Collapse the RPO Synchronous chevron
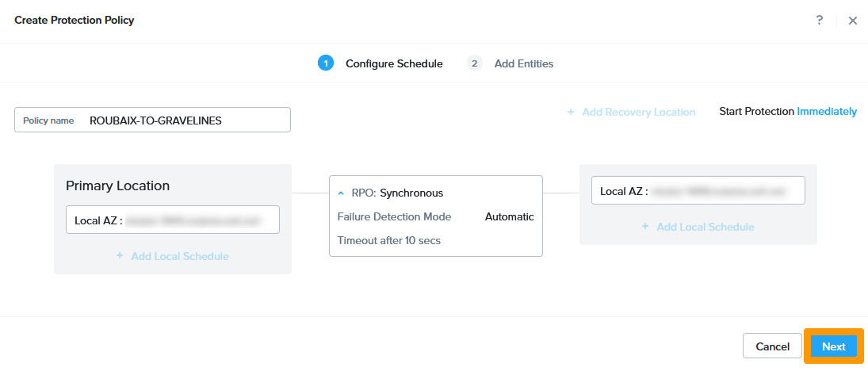The width and height of the screenshot is (868, 371). click(x=341, y=193)
